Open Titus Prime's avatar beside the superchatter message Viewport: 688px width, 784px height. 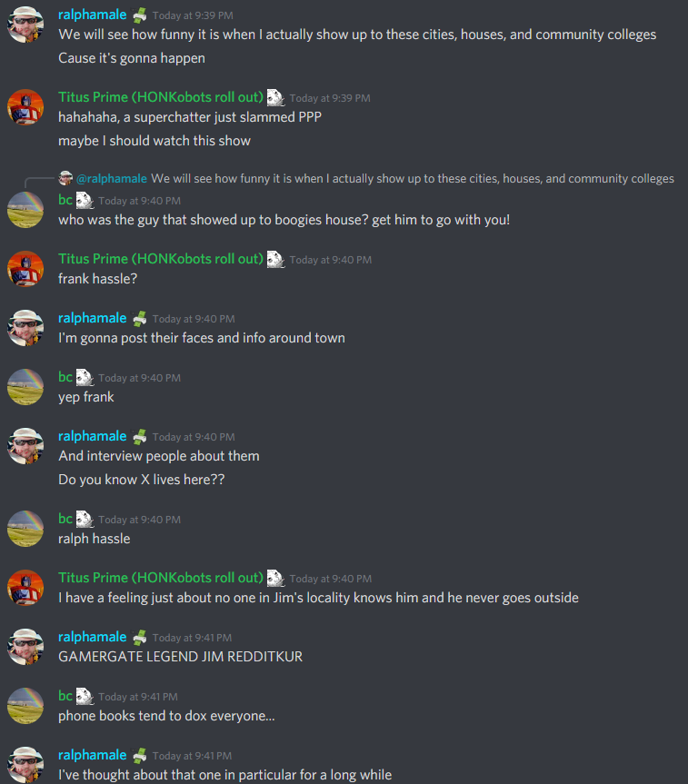click(x=25, y=107)
